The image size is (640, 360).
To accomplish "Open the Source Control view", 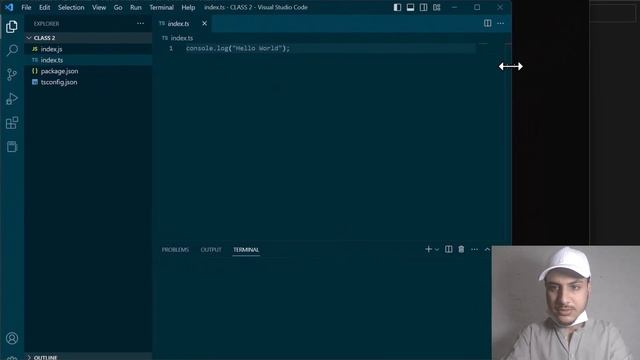I will pyautogui.click(x=12, y=74).
